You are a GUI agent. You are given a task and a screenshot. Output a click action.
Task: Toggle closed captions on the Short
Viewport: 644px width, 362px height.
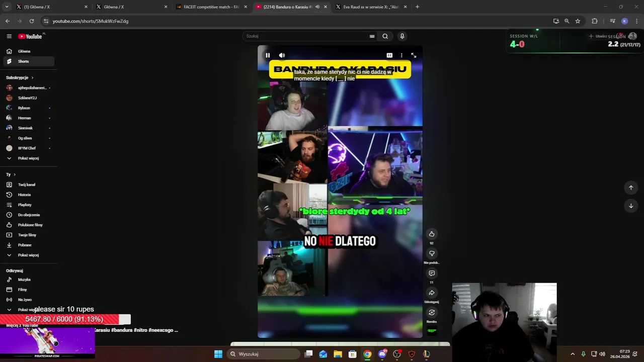pyautogui.click(x=389, y=55)
